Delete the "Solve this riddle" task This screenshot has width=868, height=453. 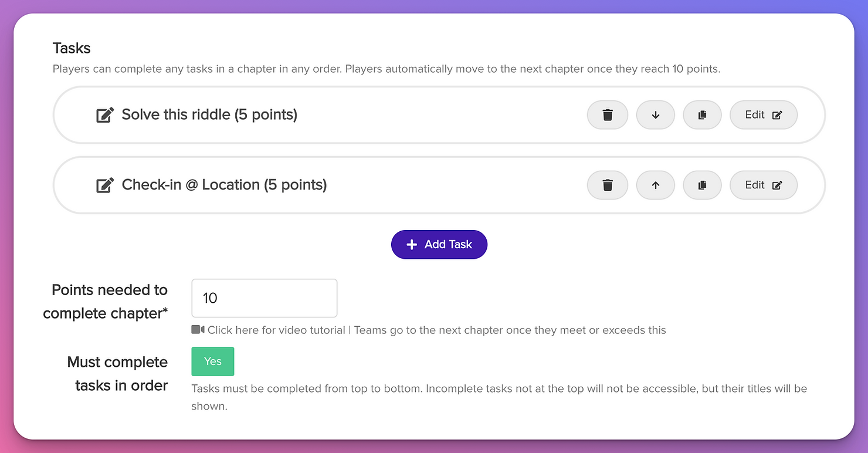[x=607, y=114]
